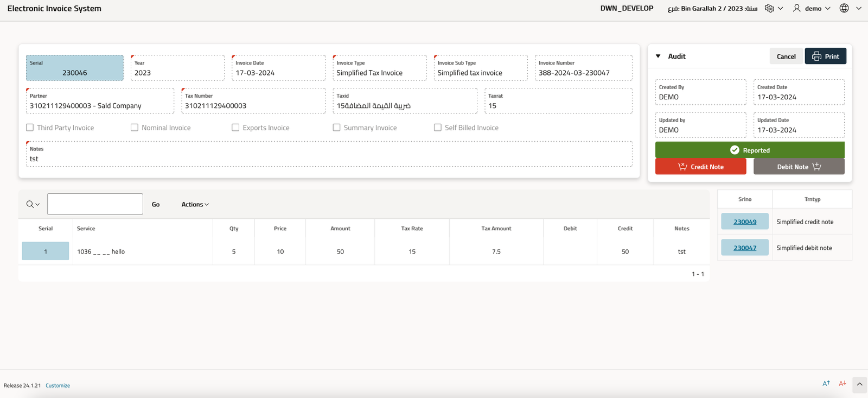Check the Third Party Invoice checkbox
This screenshot has height=398, width=868.
tap(30, 128)
